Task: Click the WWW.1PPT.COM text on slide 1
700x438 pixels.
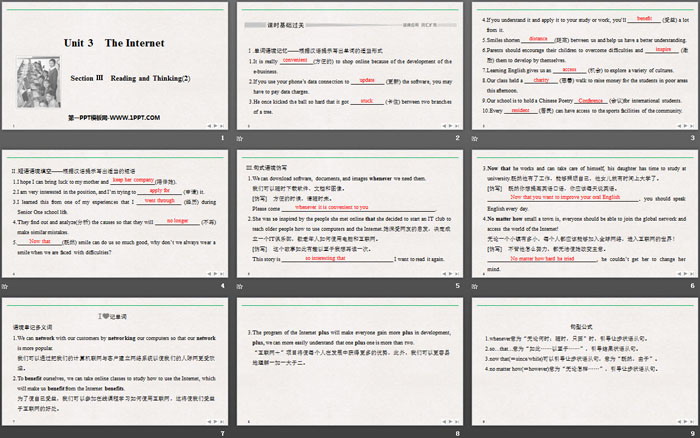Action: pos(114,118)
